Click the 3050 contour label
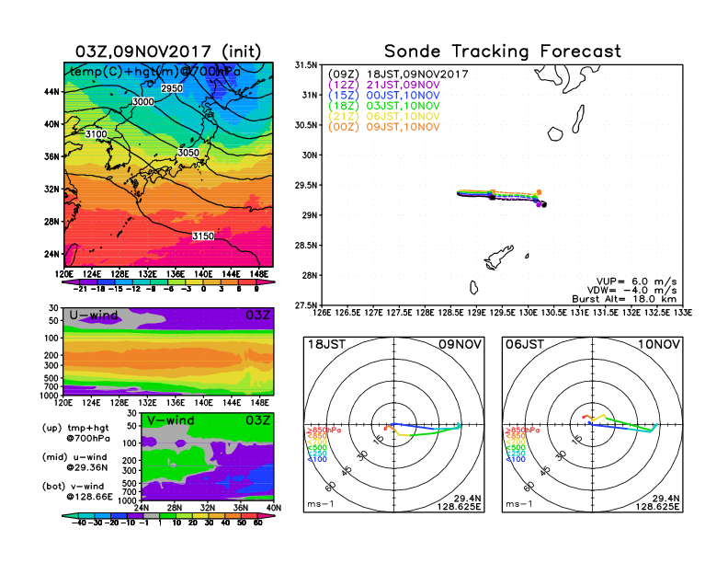728x563 pixels. click(188, 153)
